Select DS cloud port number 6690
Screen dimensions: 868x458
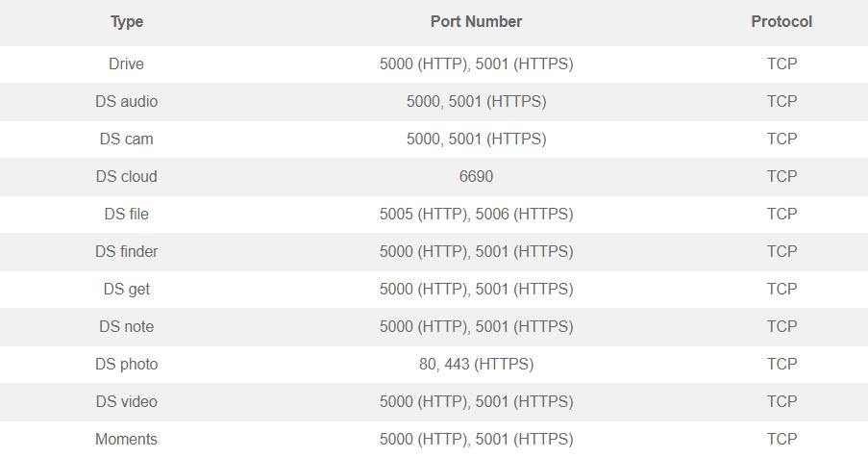click(476, 177)
